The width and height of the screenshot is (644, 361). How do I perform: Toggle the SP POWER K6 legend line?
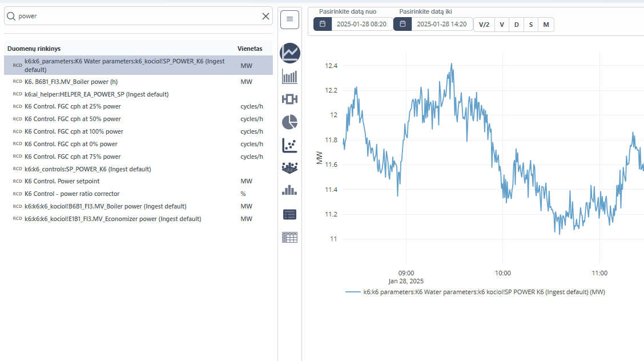pyautogui.click(x=475, y=292)
